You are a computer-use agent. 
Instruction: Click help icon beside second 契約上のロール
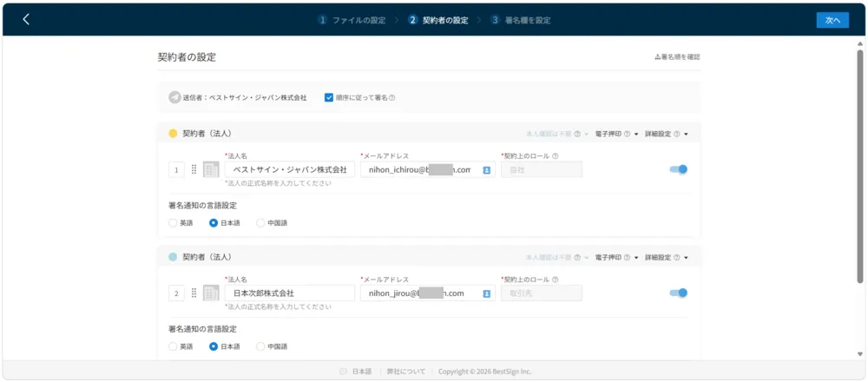coord(556,280)
